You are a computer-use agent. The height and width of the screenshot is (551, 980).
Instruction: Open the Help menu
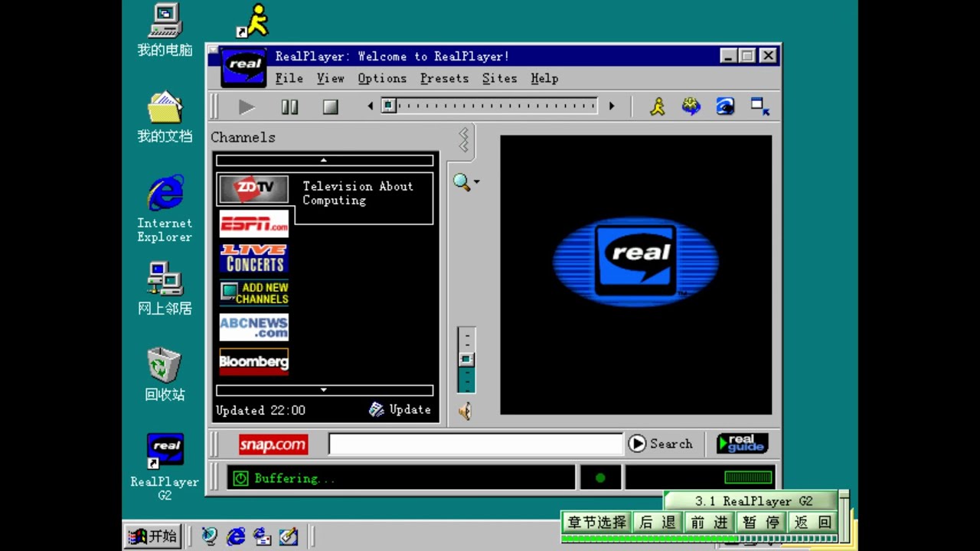(544, 78)
